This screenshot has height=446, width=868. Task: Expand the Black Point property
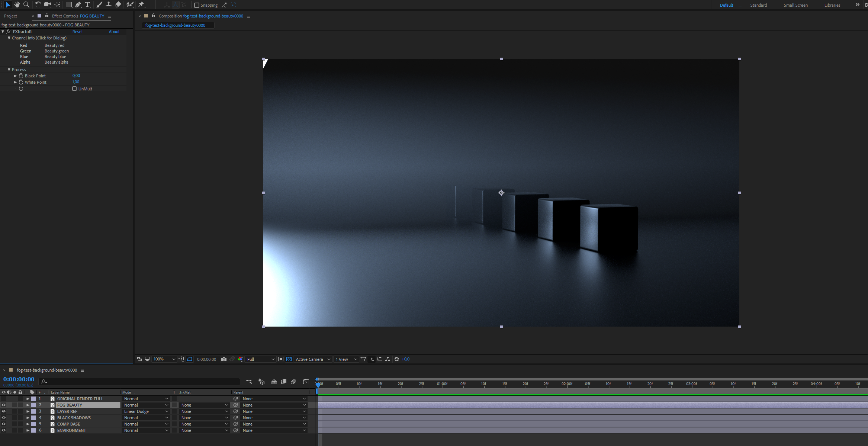(x=15, y=76)
